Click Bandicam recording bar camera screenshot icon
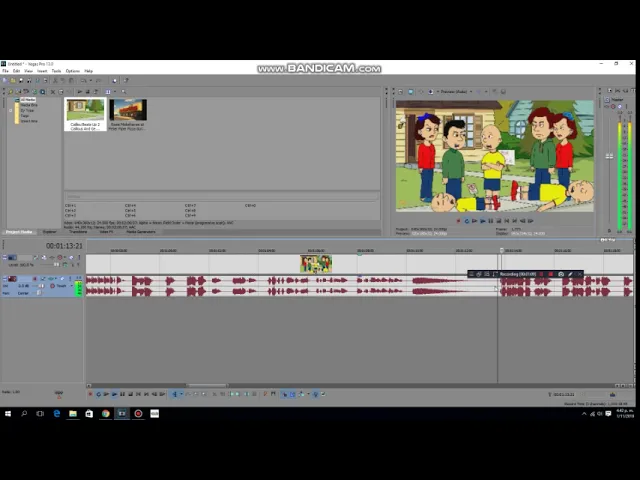The image size is (640, 480). (561, 274)
